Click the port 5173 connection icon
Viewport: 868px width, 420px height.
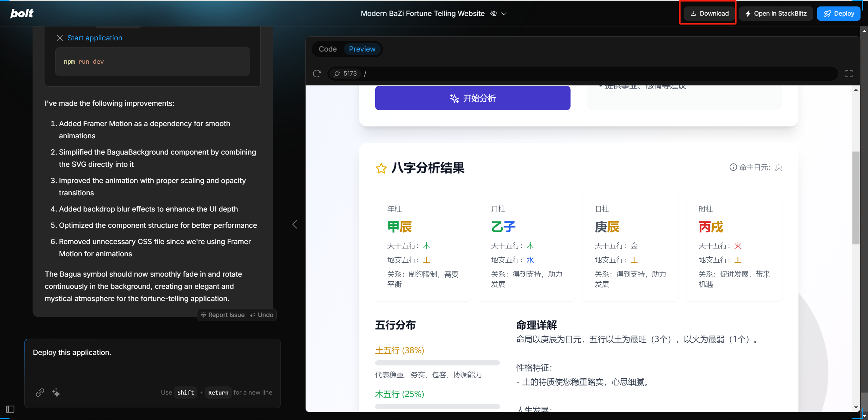point(337,73)
